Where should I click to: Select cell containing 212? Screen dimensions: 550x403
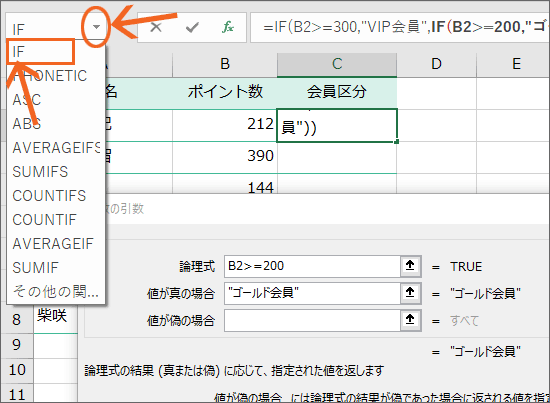[x=225, y=125]
